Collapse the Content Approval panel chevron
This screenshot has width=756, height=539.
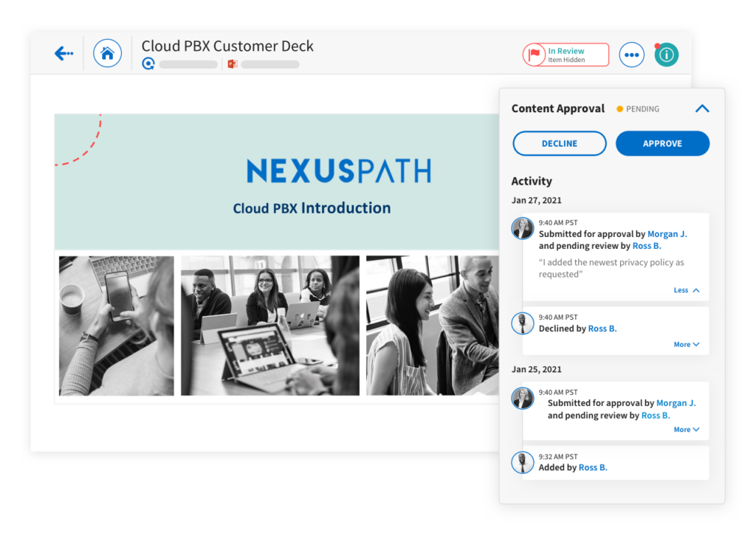point(702,109)
